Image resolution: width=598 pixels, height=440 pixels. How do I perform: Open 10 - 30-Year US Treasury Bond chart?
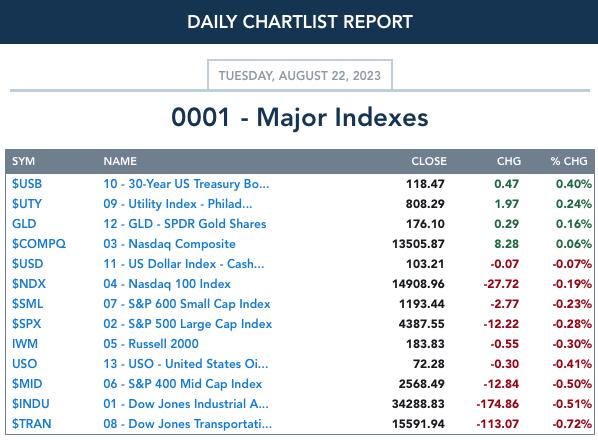click(186, 184)
